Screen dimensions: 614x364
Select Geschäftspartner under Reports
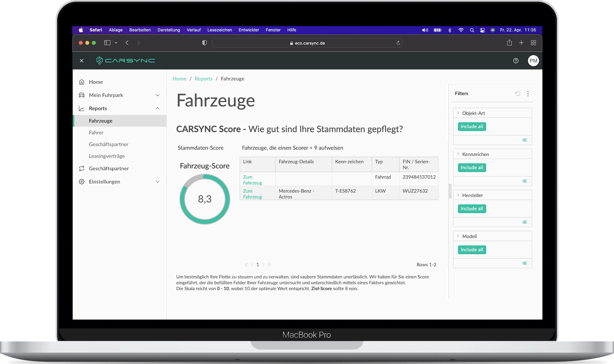coord(109,144)
